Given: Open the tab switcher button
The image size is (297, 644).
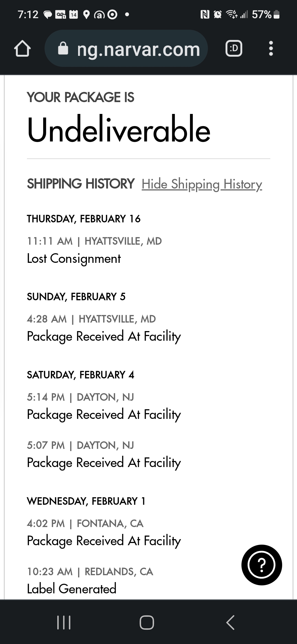Looking at the screenshot, I should pos(234,49).
